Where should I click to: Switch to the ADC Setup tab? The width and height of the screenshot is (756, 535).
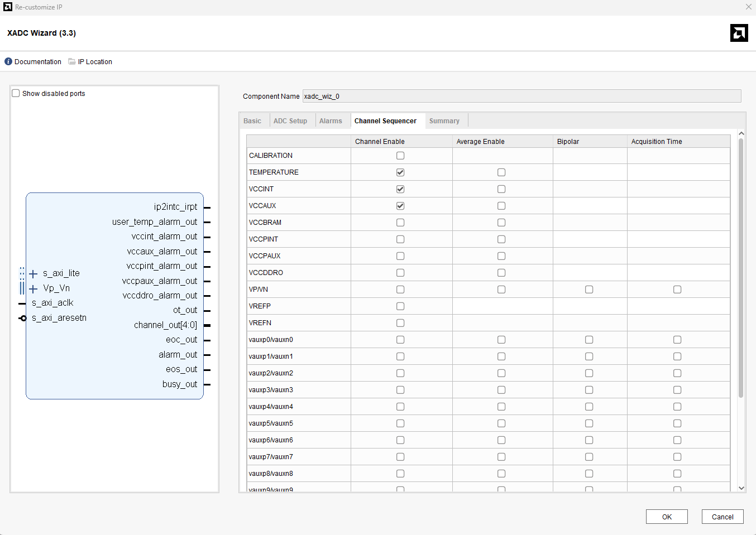(x=290, y=121)
